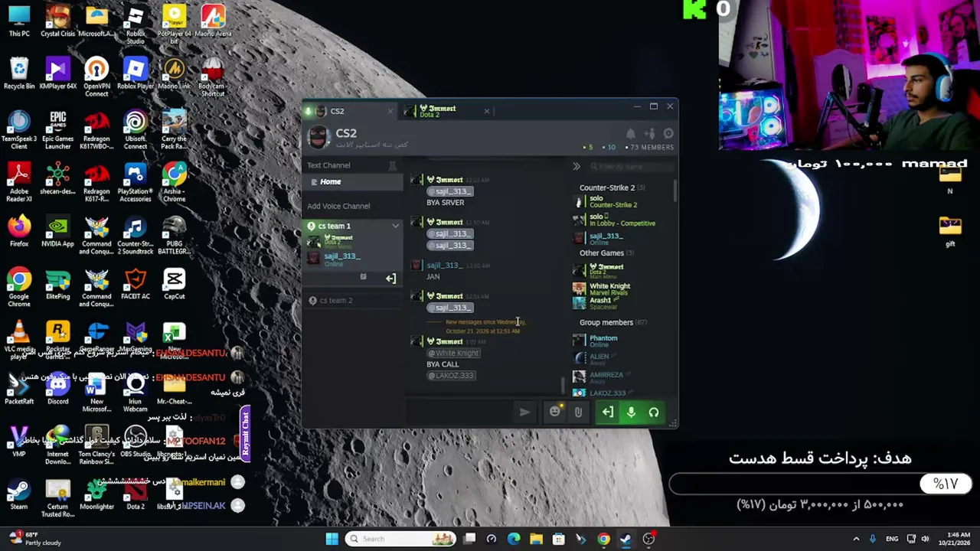Click the member list scrollbar
980x551 pixels.
click(x=675, y=191)
